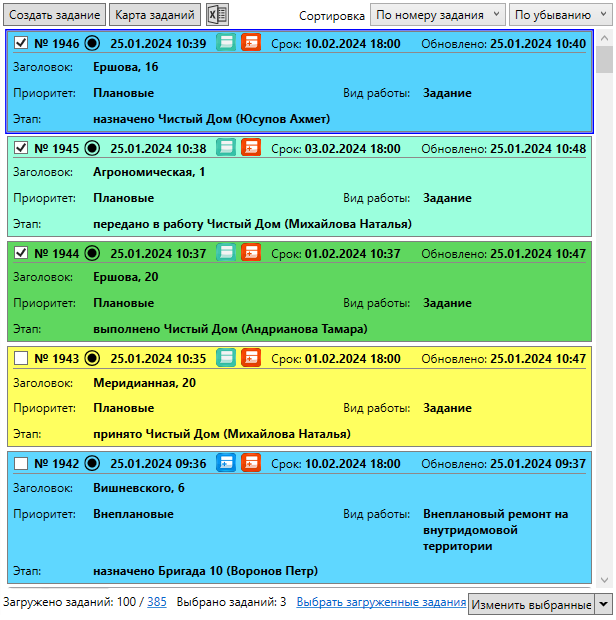616x620 pixels.
Task: Click green list icon on task № 1944
Action: (226, 253)
